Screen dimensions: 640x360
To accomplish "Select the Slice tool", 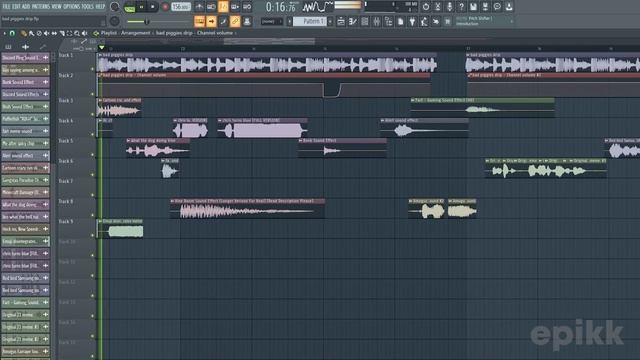I will click(x=62, y=33).
